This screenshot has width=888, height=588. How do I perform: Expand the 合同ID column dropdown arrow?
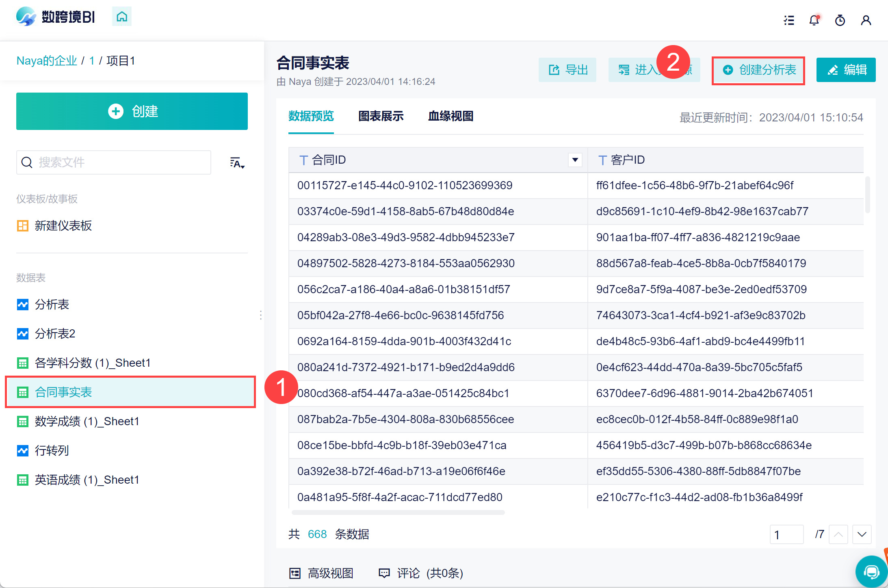(575, 160)
